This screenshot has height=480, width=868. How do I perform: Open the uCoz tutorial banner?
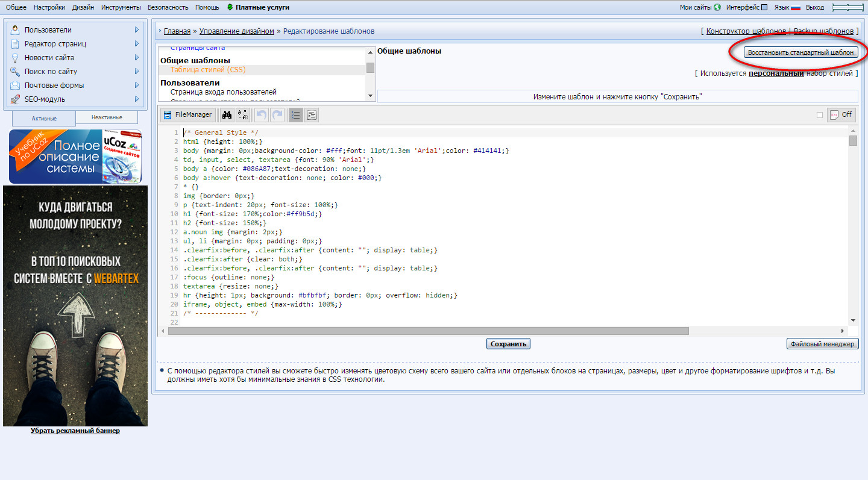[x=75, y=157]
